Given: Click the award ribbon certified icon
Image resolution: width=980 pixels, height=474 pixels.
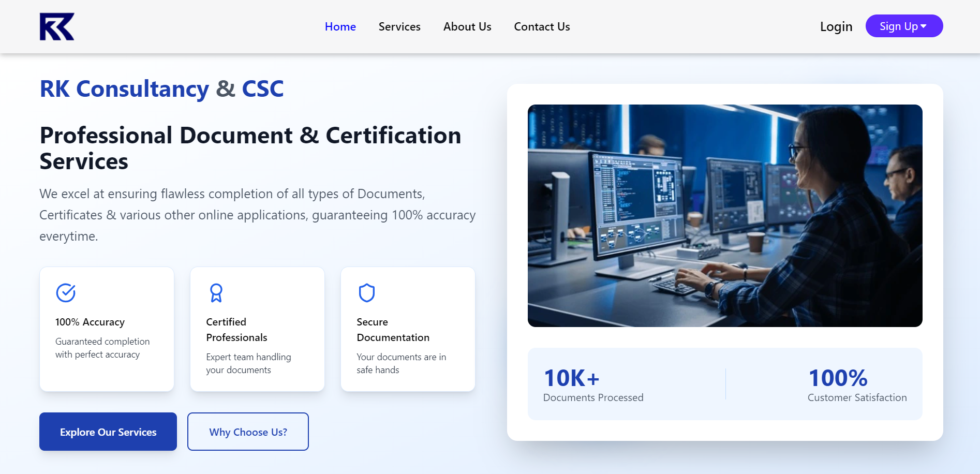Looking at the screenshot, I should click(216, 293).
